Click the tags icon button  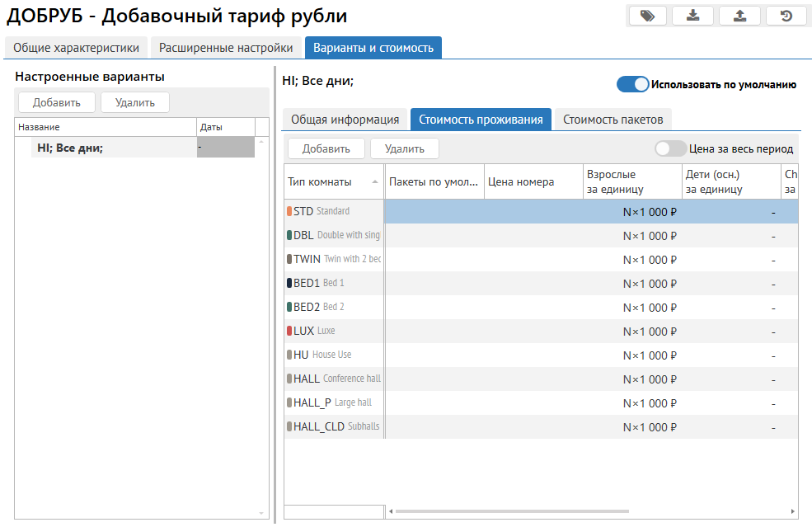(648, 16)
